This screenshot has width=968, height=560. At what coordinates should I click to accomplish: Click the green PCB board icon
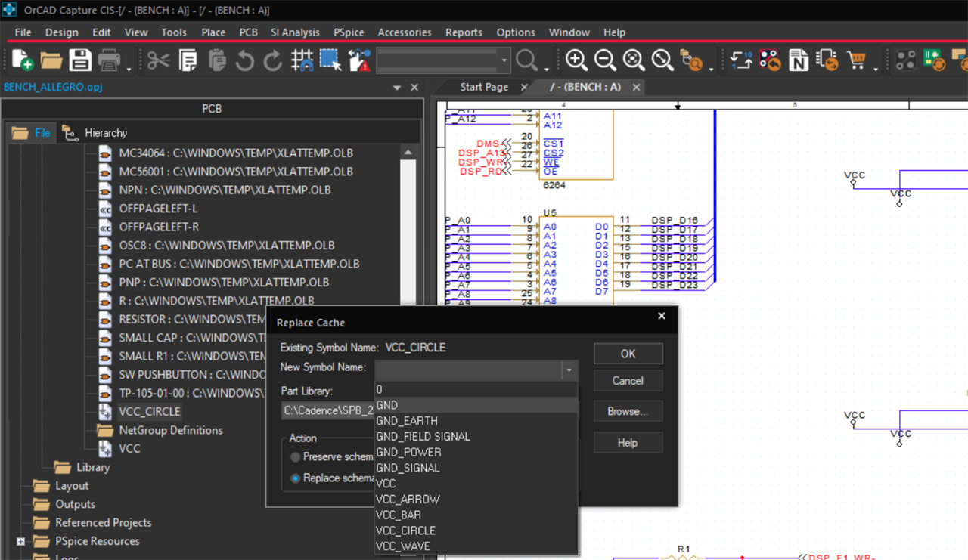[x=934, y=60]
